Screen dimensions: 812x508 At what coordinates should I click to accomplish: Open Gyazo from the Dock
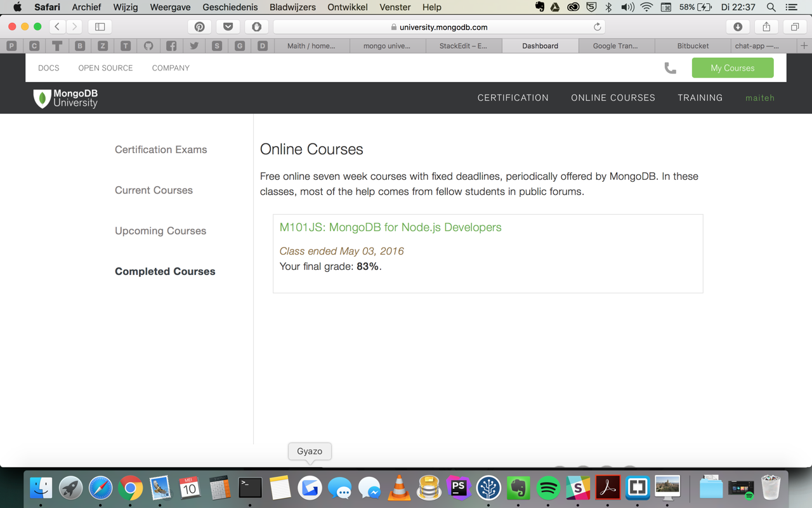point(310,488)
